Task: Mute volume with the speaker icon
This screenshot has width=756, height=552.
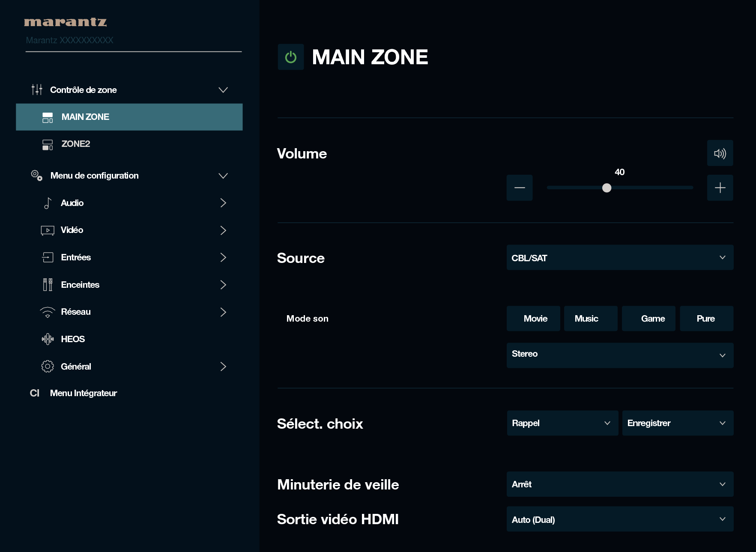Action: click(720, 153)
